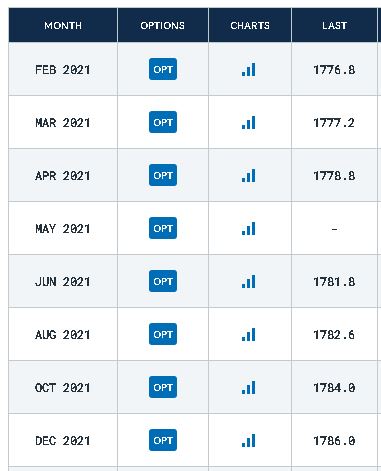Open the chart for OCT 2021
Screen dimensions: 381x471
coord(249,388)
